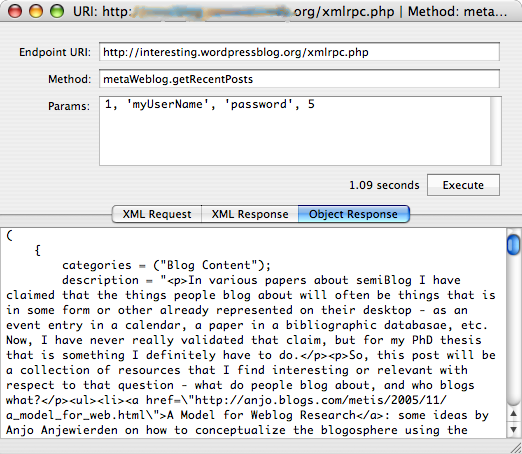Click the window title bar text
This screenshot has height=454, width=522.
[290, 12]
